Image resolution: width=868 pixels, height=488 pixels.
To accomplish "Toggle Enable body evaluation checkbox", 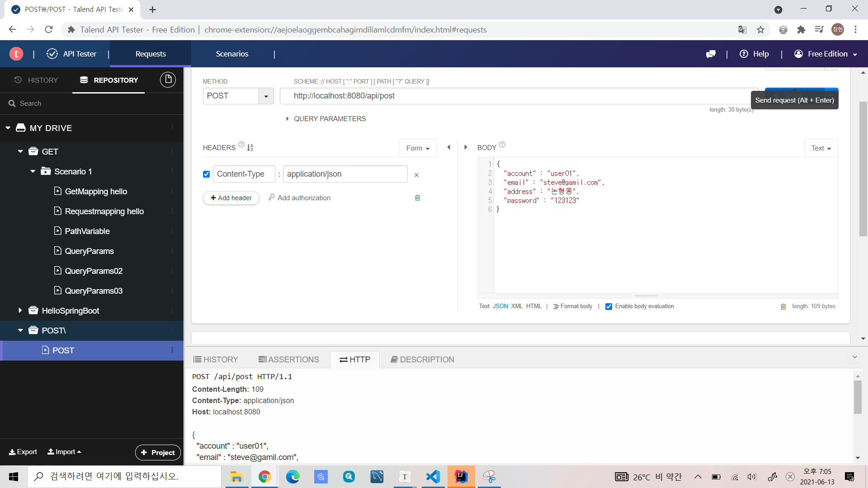I will coord(609,306).
